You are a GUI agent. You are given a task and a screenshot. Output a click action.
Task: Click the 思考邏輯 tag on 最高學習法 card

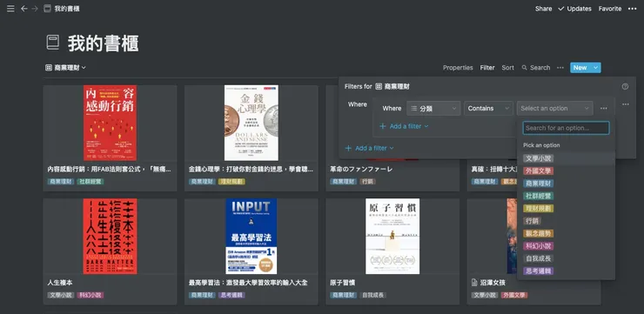pos(231,295)
